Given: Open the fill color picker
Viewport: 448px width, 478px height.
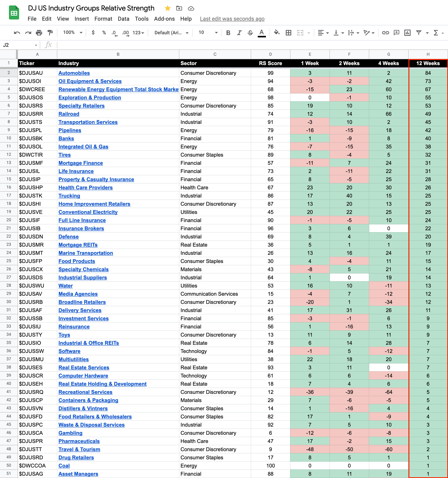Looking at the screenshot, I should pyautogui.click(x=276, y=33).
